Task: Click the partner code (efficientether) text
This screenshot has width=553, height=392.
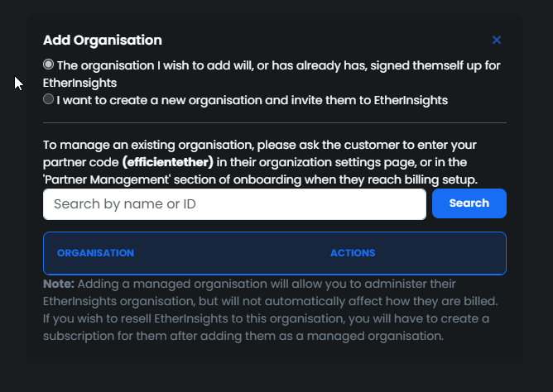Action: pyautogui.click(x=168, y=162)
